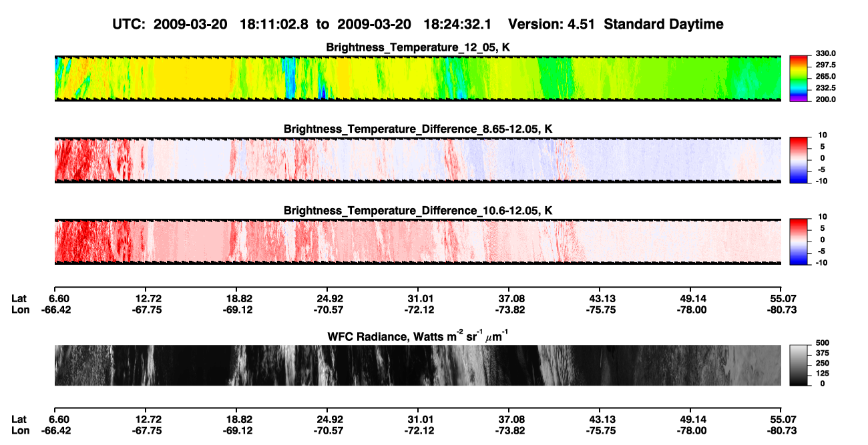Image resolution: width=868 pixels, height=445 pixels.
Task: Click the 10.6-12.05 red-blue colorbar
Action: pyautogui.click(x=799, y=242)
